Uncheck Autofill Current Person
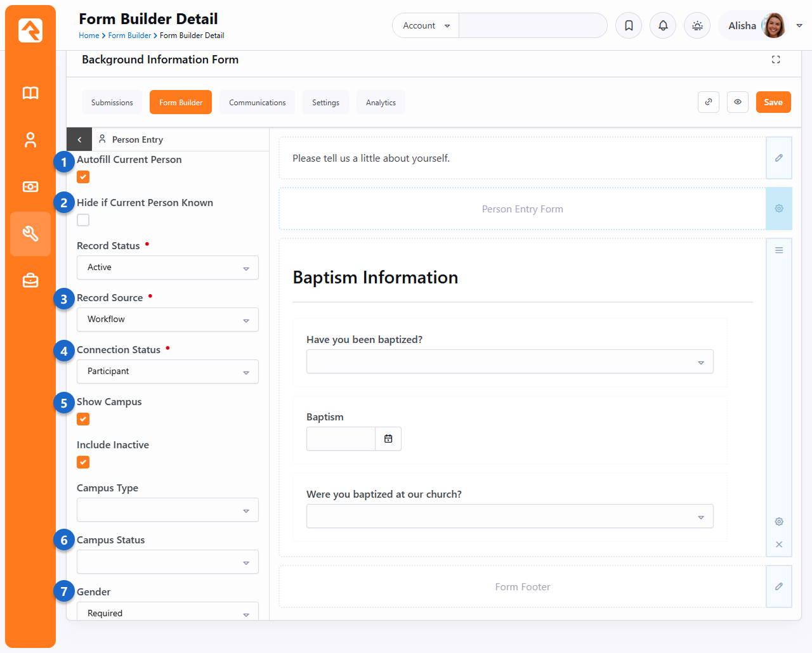 (x=83, y=178)
